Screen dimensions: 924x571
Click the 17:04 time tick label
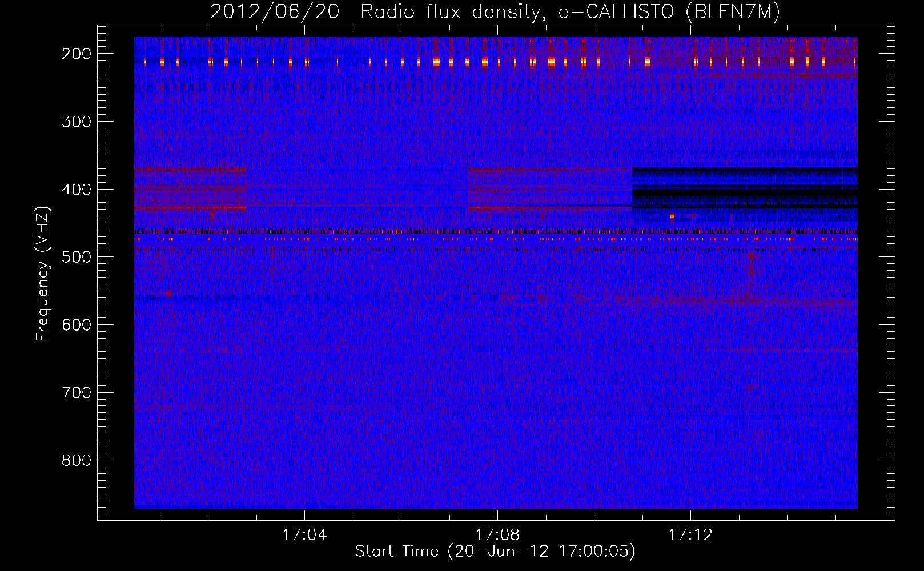pos(305,535)
